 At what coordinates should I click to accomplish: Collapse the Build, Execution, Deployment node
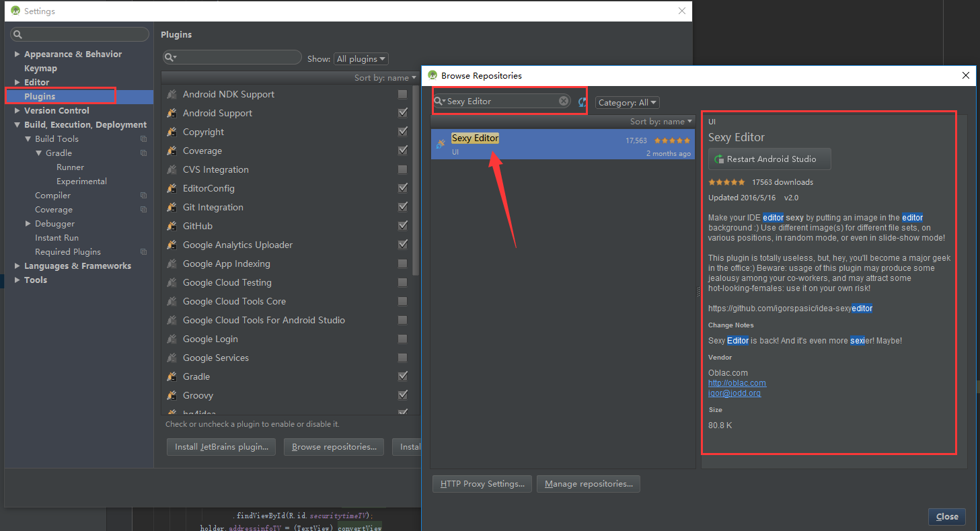[17, 124]
